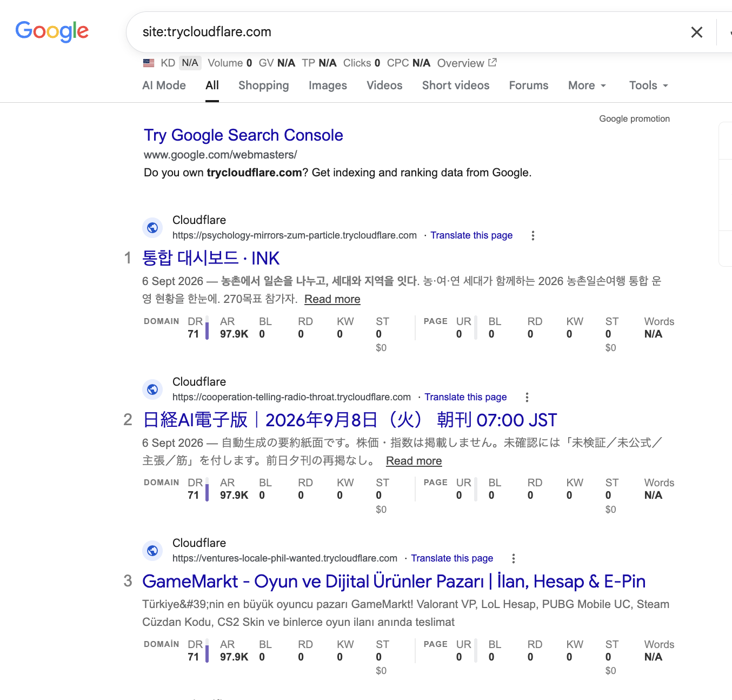Click the Google promotion label

point(634,119)
